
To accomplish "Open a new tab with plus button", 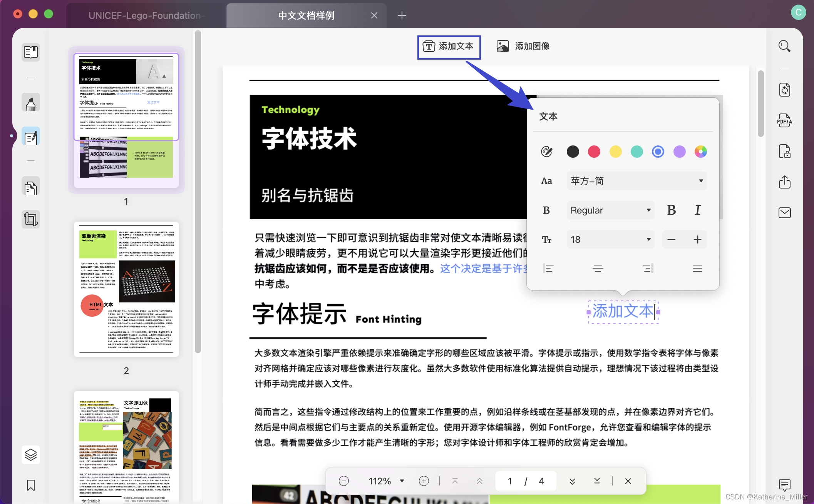I will tap(402, 15).
